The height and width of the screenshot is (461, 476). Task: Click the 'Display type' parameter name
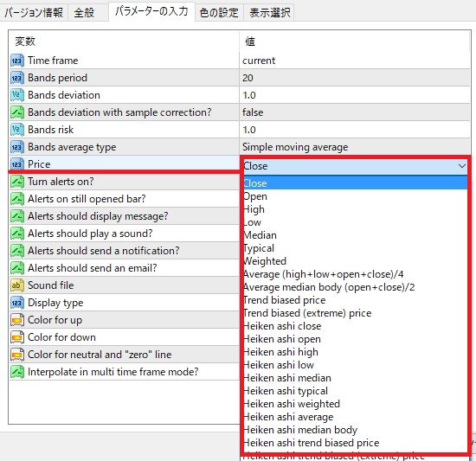(x=55, y=303)
